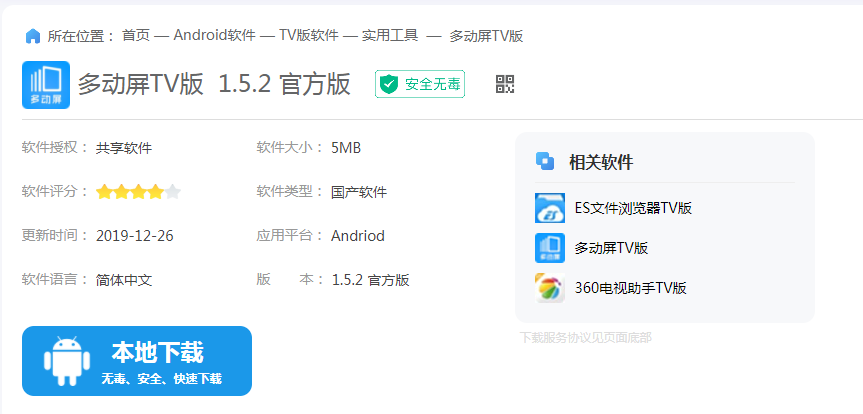Viewport: 863px width, 414px height.
Task: Click the 多动屏TV版 related software icon
Action: click(550, 248)
